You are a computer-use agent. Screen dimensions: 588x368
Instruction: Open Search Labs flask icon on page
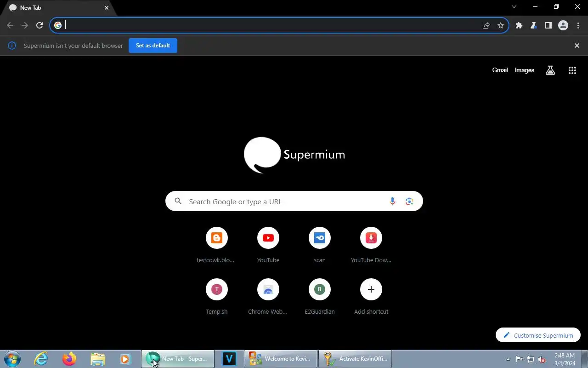(550, 70)
